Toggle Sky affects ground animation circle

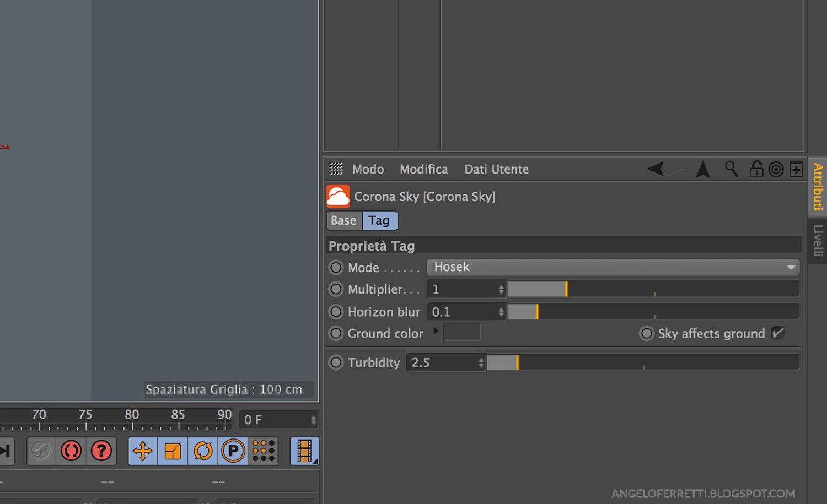point(647,333)
